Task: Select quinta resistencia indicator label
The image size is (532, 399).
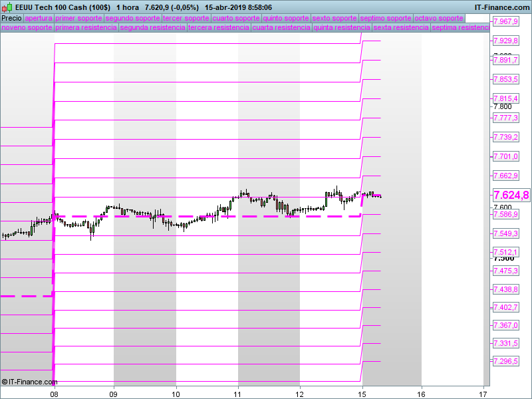Action: click(342, 27)
